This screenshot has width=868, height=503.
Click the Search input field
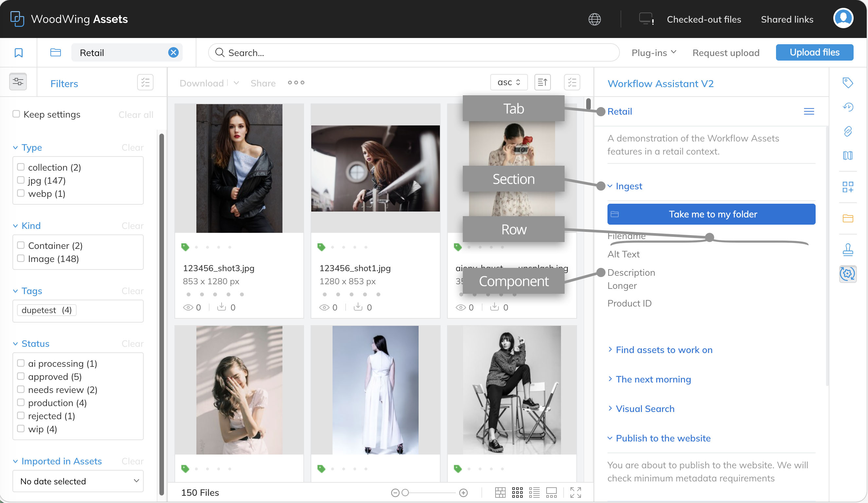pyautogui.click(x=414, y=52)
